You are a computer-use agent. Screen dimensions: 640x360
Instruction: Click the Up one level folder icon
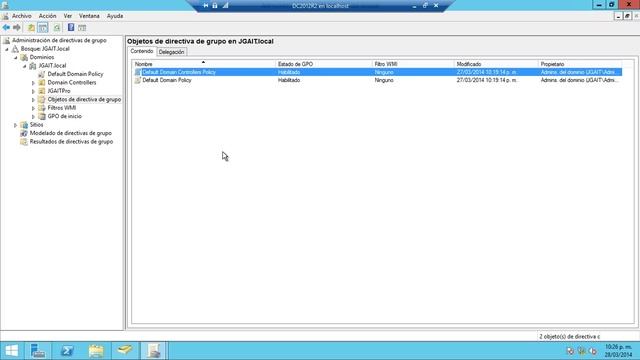click(31, 28)
